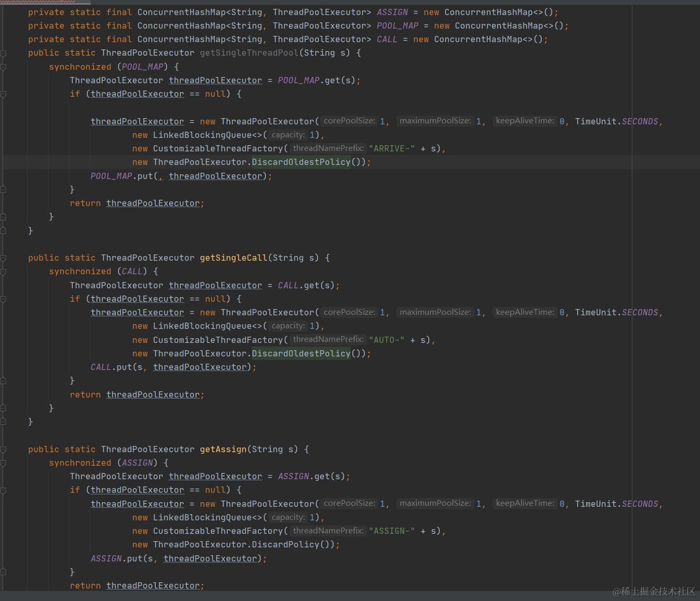Click CustomizableThreadFactory on the "ASSIGN-" line
The image size is (700, 601).
(218, 531)
